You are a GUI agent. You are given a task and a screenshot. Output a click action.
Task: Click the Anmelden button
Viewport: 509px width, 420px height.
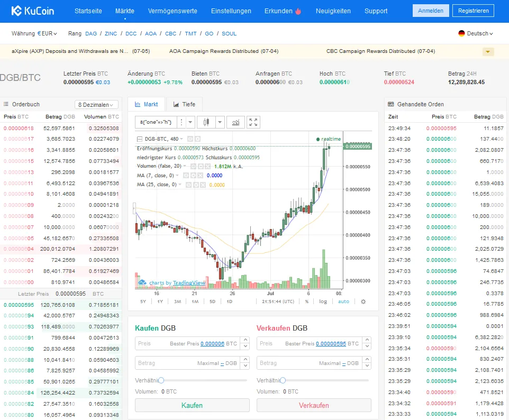[x=431, y=11]
